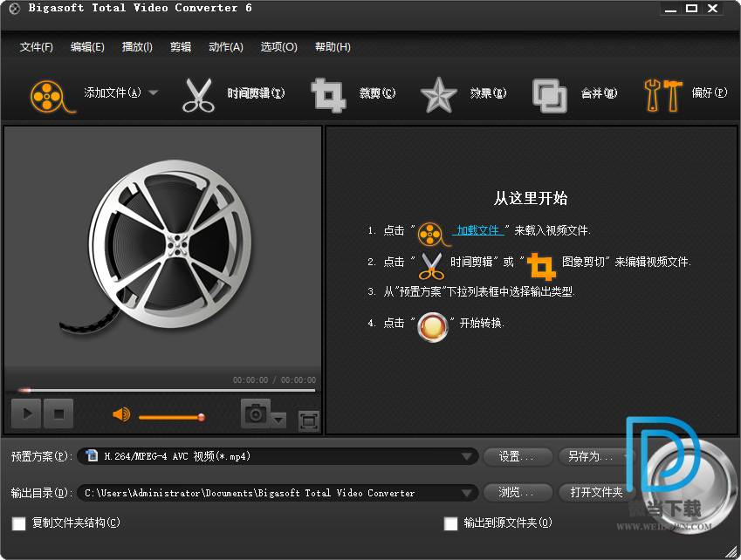Open the 编辑(E) menu
This screenshot has height=560, width=741.
87,47
